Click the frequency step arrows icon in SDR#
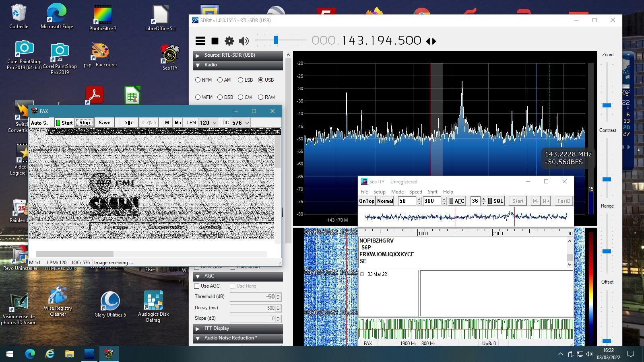 tap(431, 41)
